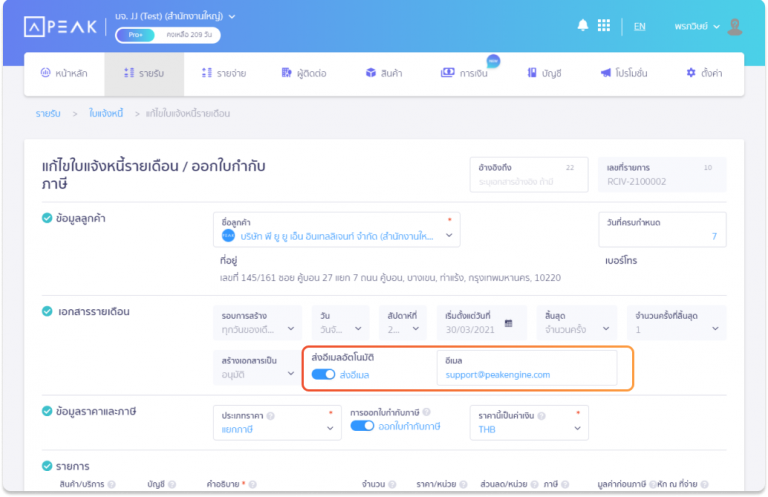Open the รายรับ menu tab

tap(144, 73)
